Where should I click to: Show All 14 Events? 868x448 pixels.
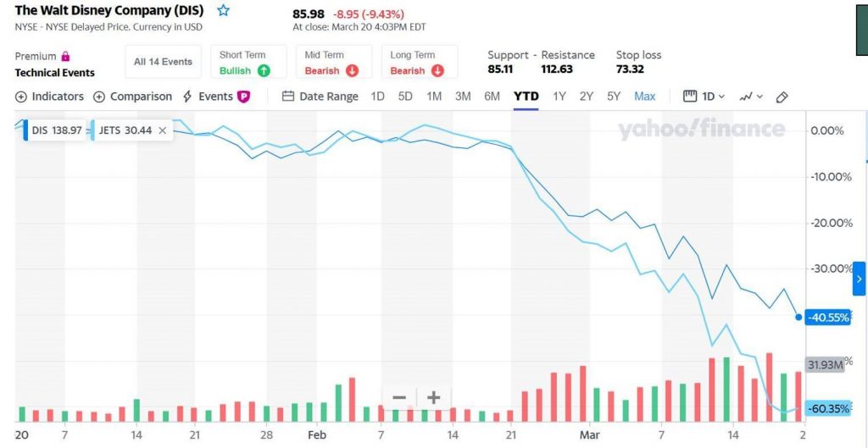click(x=163, y=62)
